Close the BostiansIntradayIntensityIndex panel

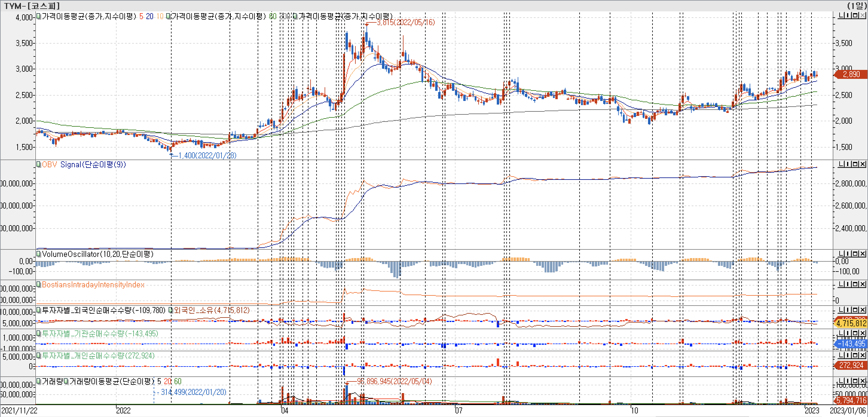tap(863, 284)
